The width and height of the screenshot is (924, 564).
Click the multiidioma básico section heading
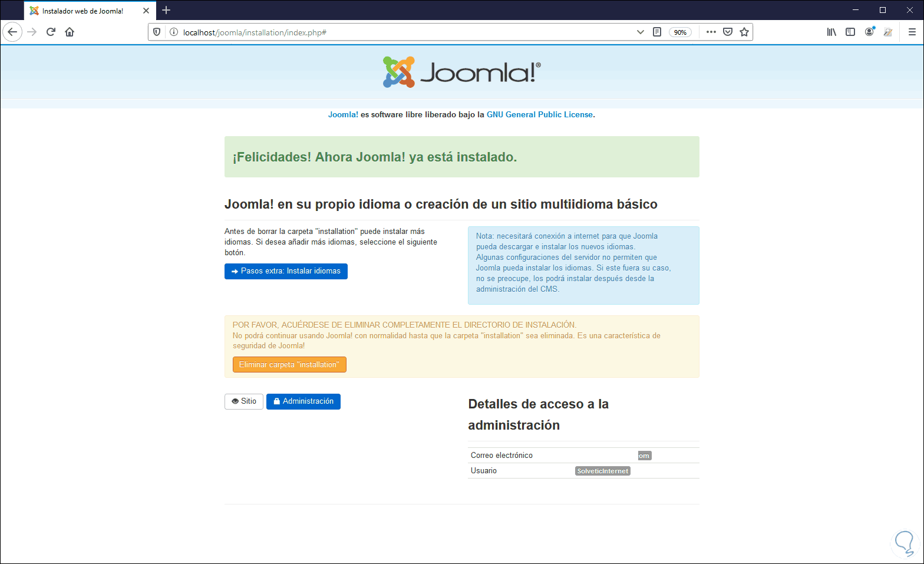tap(441, 205)
